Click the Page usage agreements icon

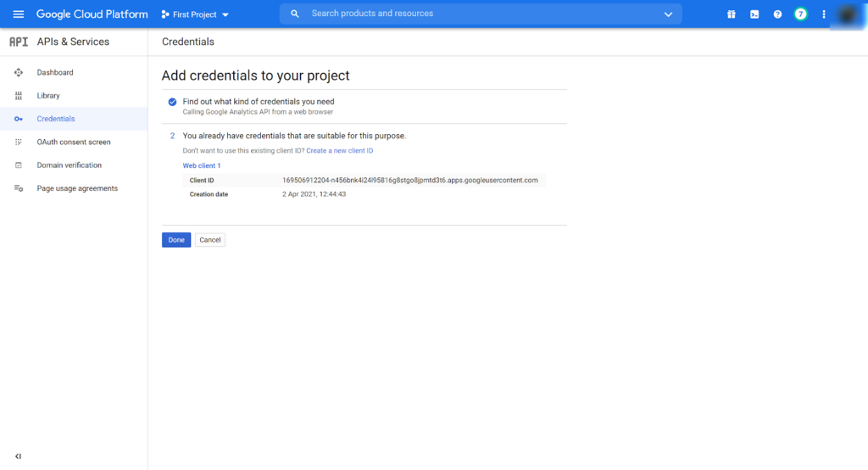coord(19,188)
